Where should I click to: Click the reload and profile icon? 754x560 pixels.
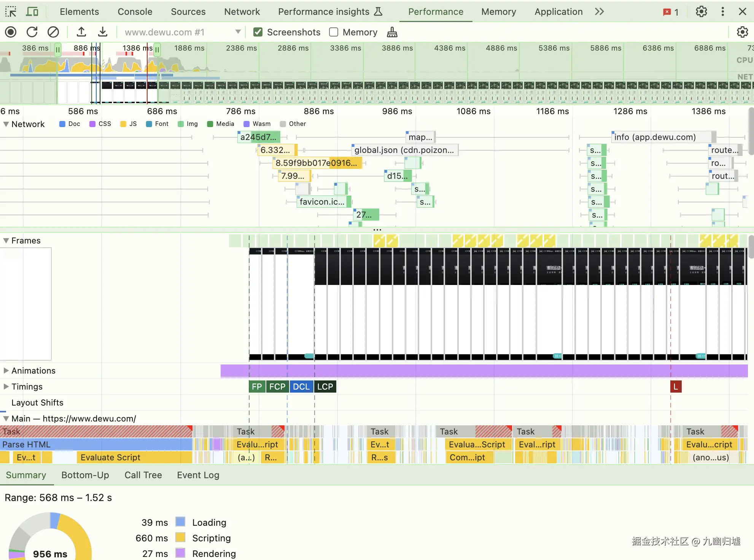pyautogui.click(x=32, y=32)
